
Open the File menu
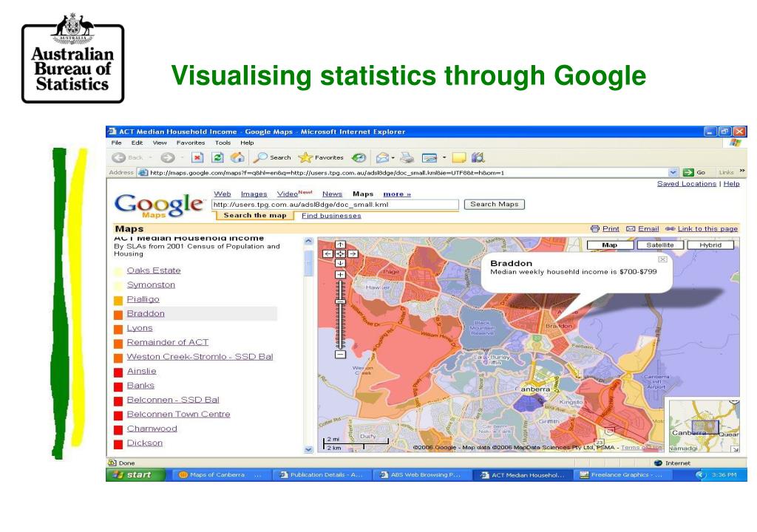coord(116,143)
